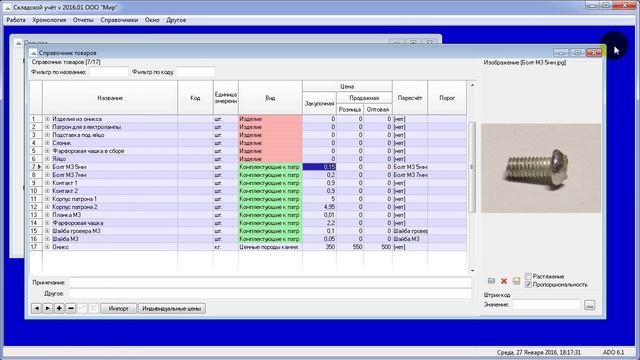Click the Пересчёт column header
Screen dimensions: 640x360
click(x=410, y=98)
